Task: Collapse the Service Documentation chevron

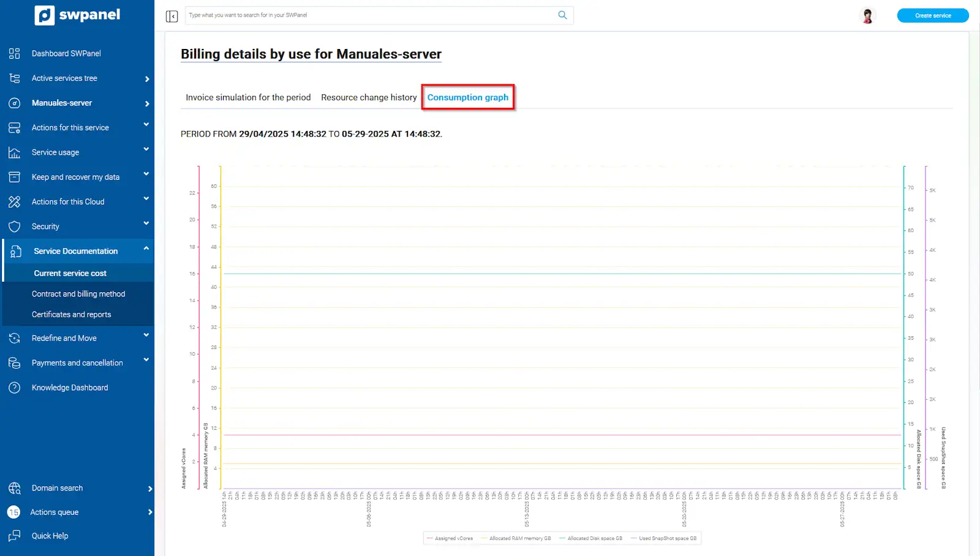Action: coord(146,248)
